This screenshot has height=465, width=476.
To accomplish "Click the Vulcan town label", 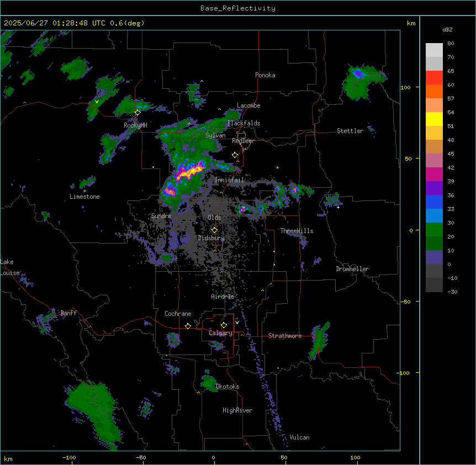I will tap(300, 437).
